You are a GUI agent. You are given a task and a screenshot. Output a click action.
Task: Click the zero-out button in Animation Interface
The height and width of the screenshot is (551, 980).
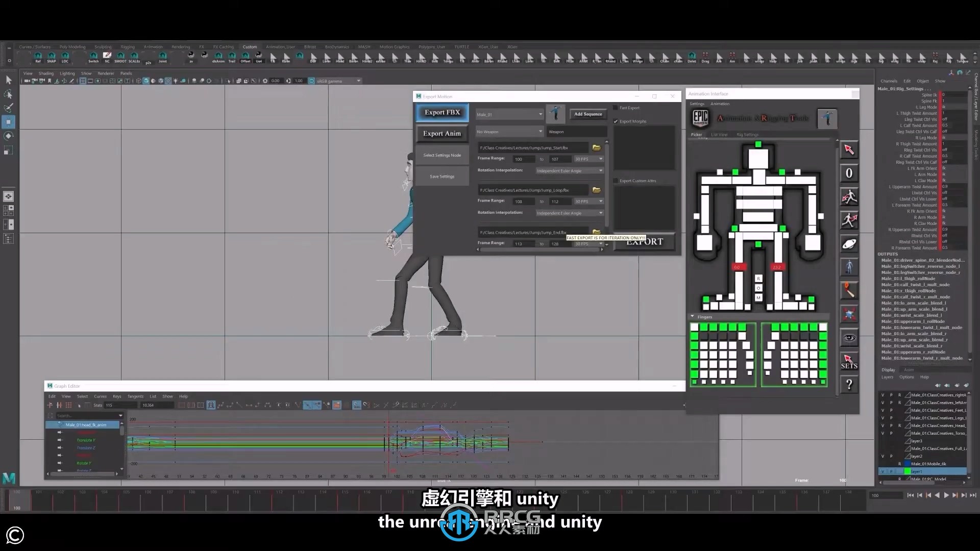(849, 173)
